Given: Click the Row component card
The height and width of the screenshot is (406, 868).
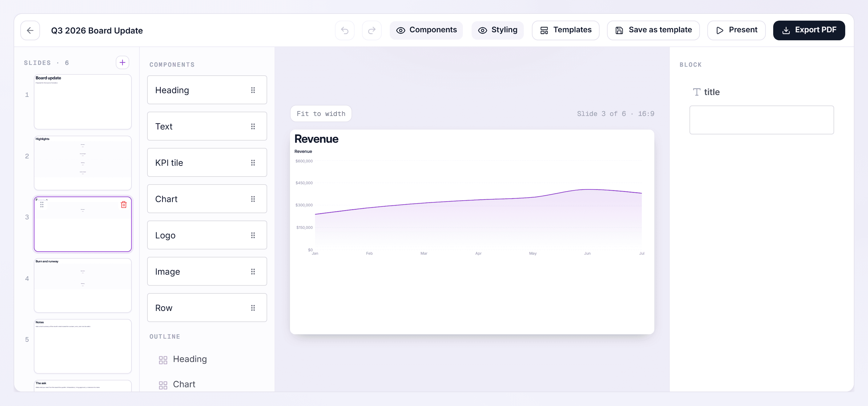Looking at the screenshot, I should tap(207, 308).
